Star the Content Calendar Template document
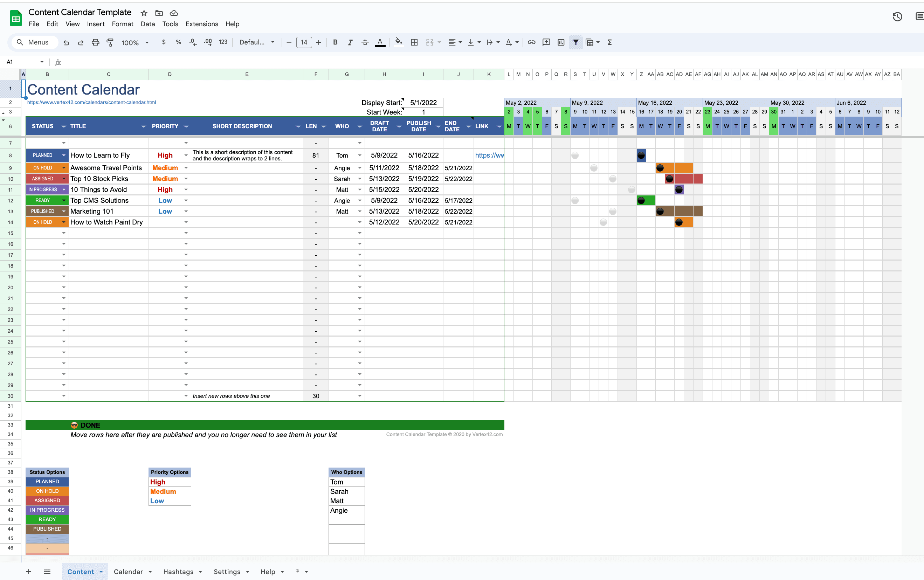The width and height of the screenshot is (924, 580). point(144,13)
